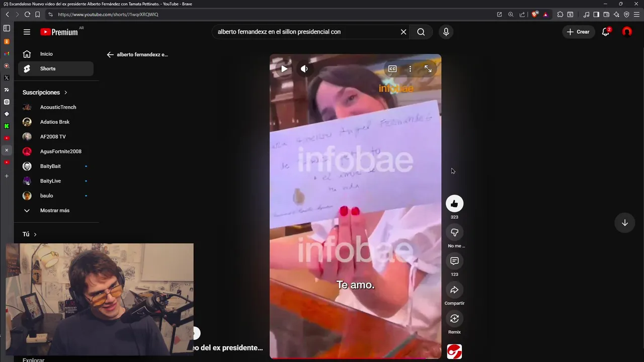Viewport: 644px width, 362px height.
Task: Open page in external app icon
Action: [499, 15]
